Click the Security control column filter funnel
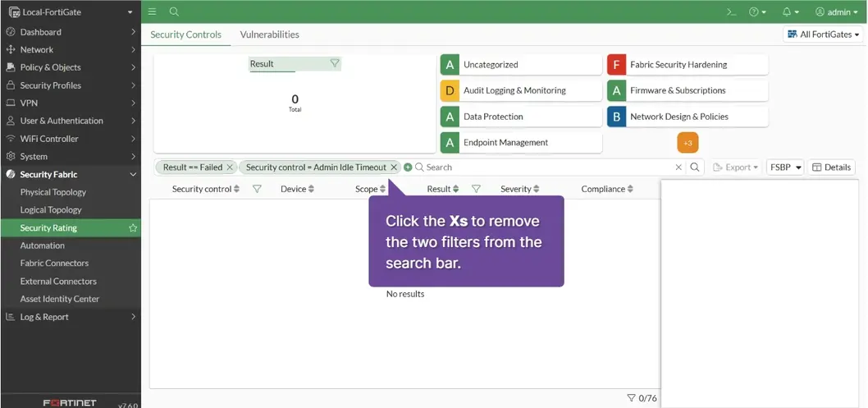 tap(257, 189)
